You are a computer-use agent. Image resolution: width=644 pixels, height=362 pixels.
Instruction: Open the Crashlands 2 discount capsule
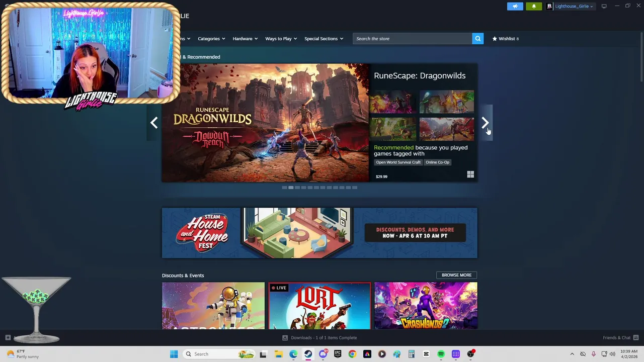426,306
